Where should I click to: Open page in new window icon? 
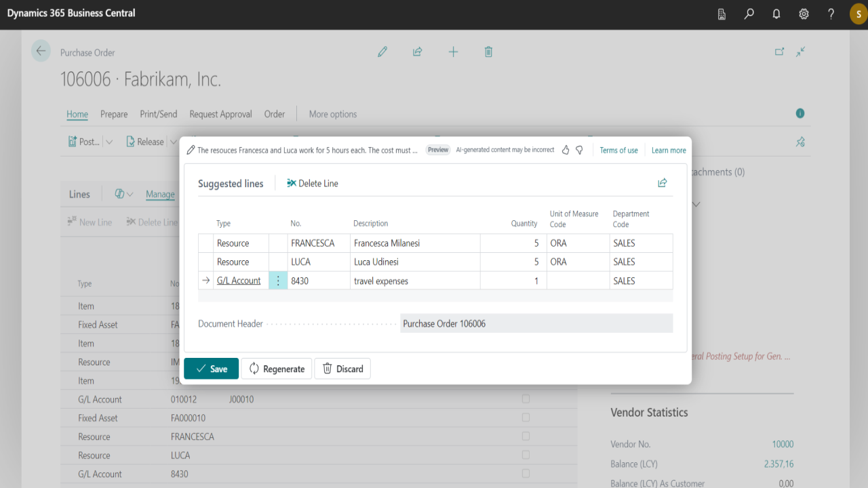[x=780, y=52]
